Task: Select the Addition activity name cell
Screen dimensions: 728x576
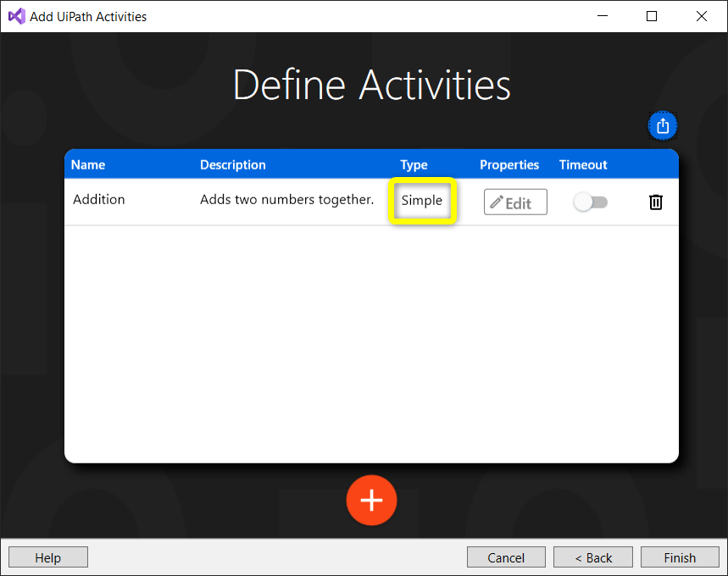Action: pos(99,199)
